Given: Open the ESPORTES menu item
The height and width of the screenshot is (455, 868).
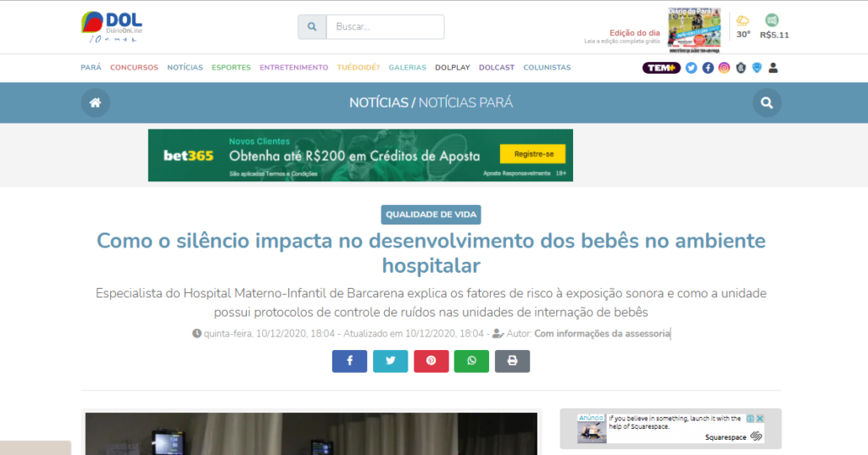Looking at the screenshot, I should coord(231,68).
